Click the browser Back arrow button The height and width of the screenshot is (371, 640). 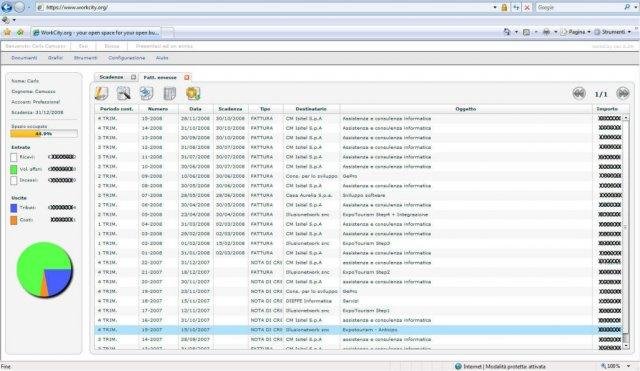click(6, 7)
